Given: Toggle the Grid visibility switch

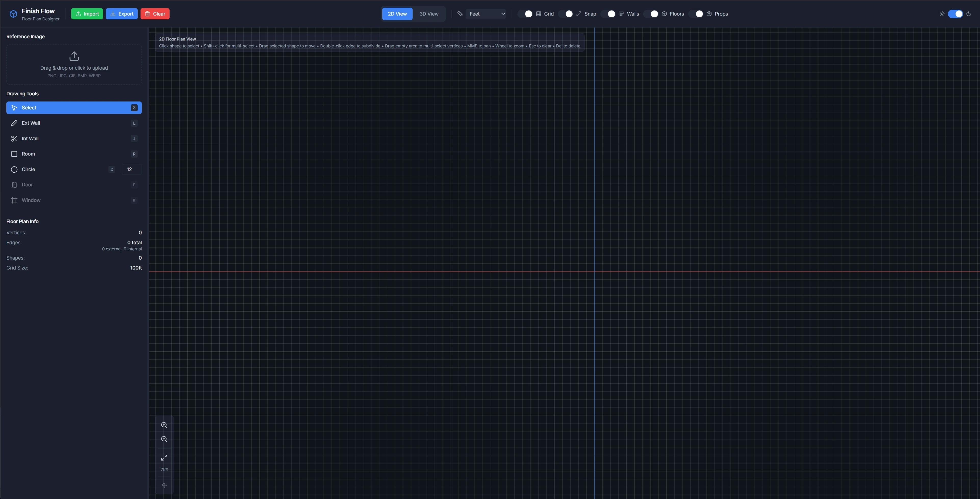Looking at the screenshot, I should pyautogui.click(x=528, y=14).
